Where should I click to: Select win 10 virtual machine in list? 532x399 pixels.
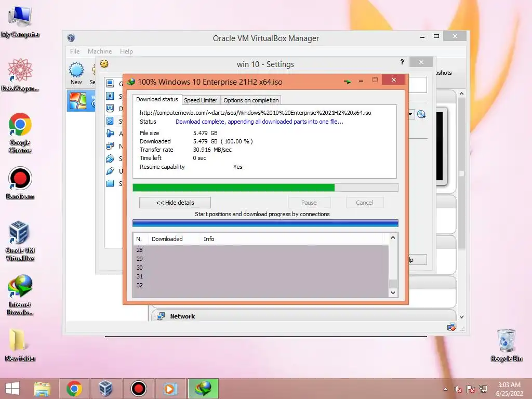(81, 101)
